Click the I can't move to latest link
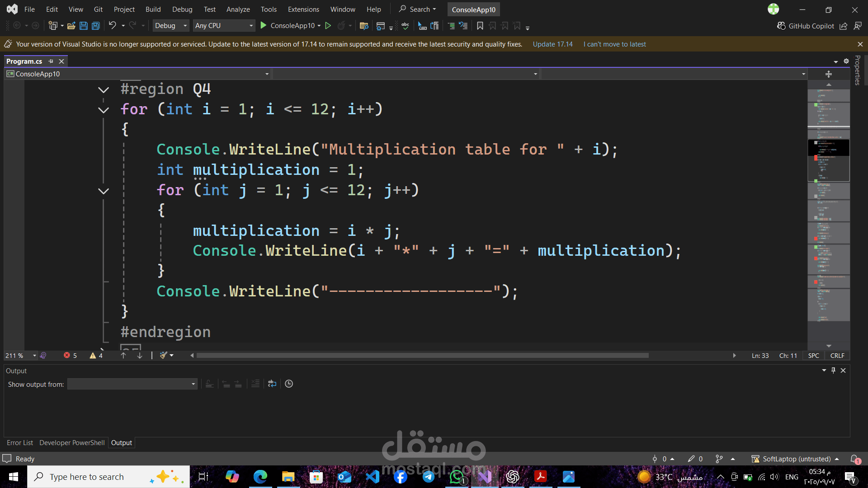The width and height of the screenshot is (868, 488). (614, 44)
